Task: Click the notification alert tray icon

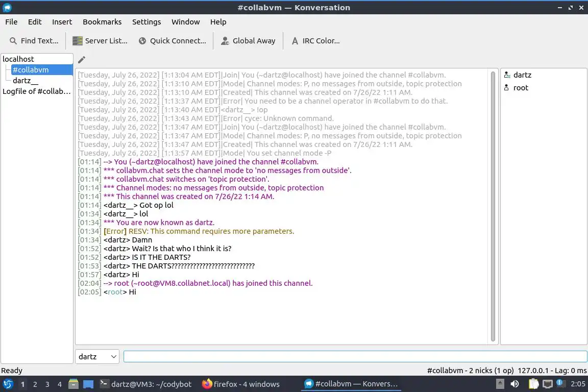Action: [x=560, y=383]
